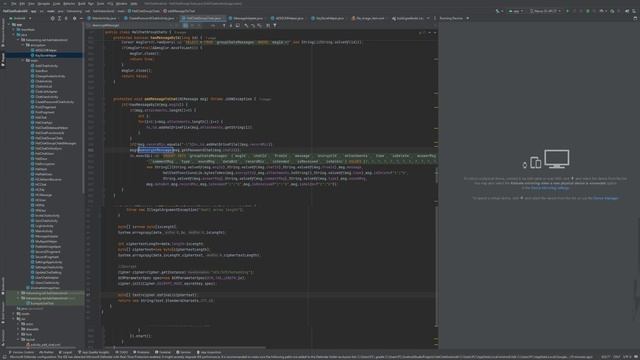Toggle Match Case in find bar
640x360 pixels.
click(185, 25)
